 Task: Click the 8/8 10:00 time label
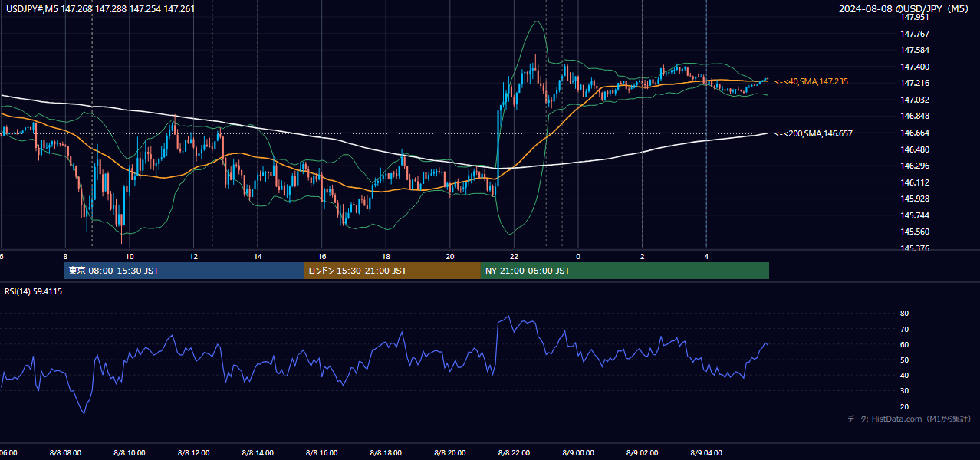[130, 452]
